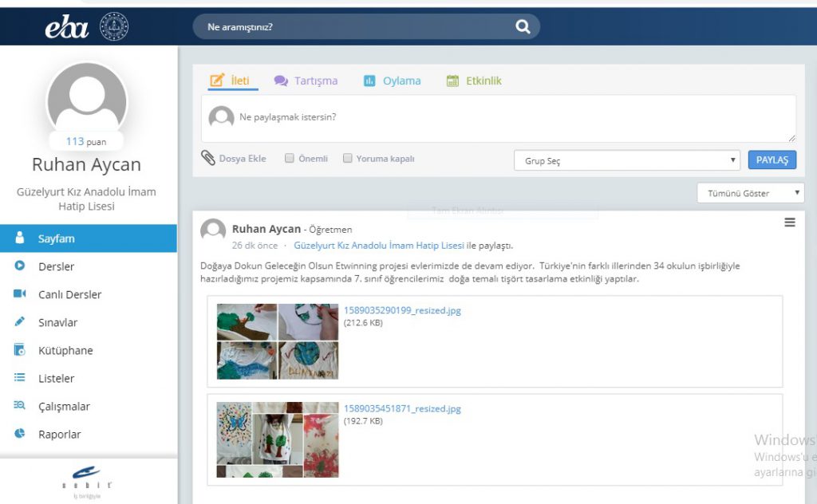This screenshot has width=817, height=504.
Task: Enable Yoruma kapalı for the post
Action: pos(347,158)
